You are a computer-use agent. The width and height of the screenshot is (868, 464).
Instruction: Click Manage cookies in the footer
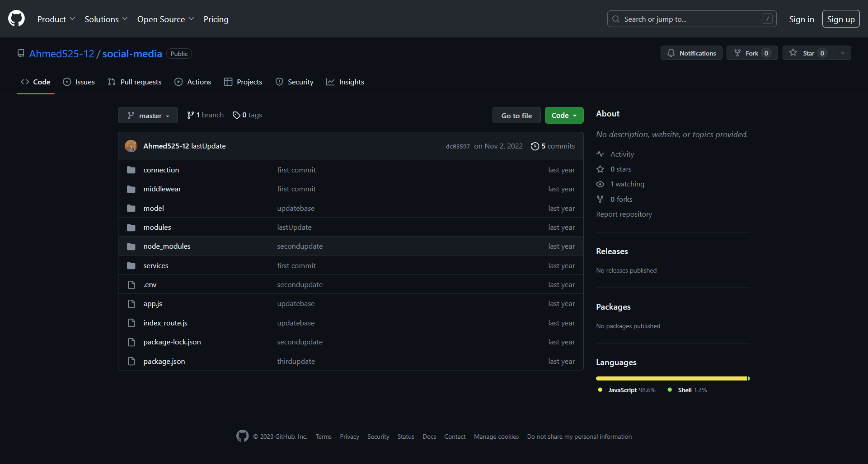tap(496, 436)
